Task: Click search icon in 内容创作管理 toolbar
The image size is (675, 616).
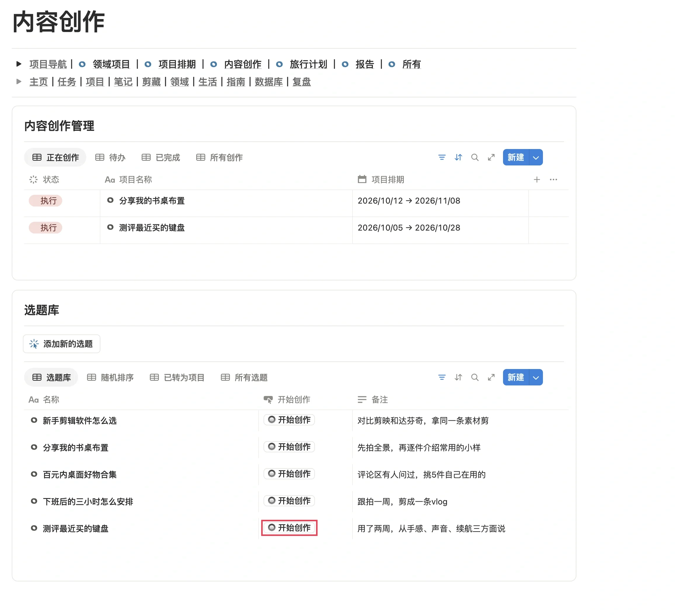Action: click(x=475, y=157)
